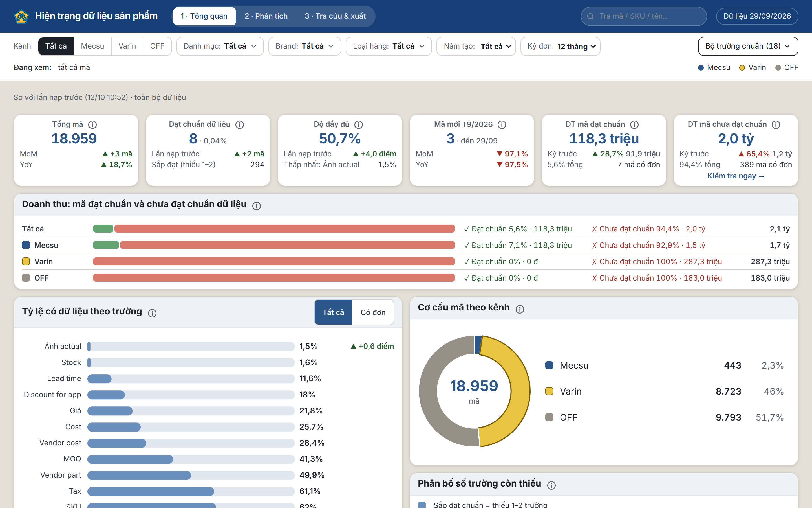Open info icon for Phân bố số trường còn thiếu
The image size is (812, 508).
point(551,485)
